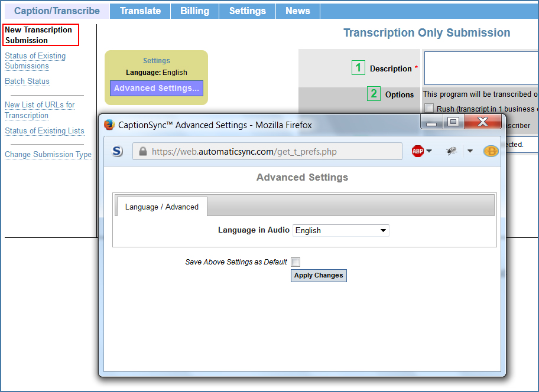Open the Billing tab
The height and width of the screenshot is (392, 539).
pyautogui.click(x=194, y=11)
